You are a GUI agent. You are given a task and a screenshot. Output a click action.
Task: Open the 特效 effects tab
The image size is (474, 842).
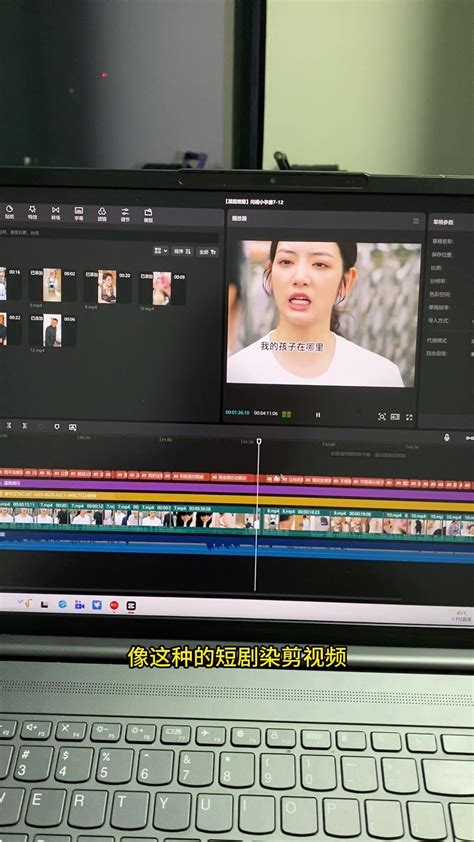(x=32, y=213)
